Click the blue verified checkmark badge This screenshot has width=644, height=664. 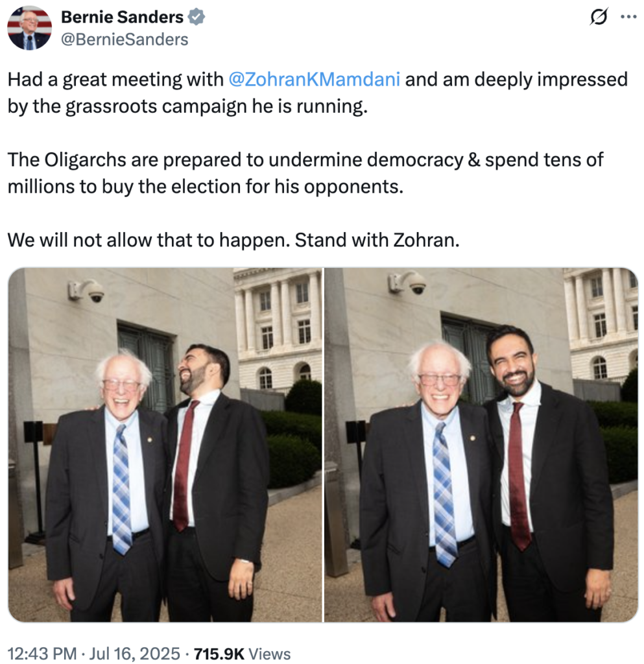point(197,18)
